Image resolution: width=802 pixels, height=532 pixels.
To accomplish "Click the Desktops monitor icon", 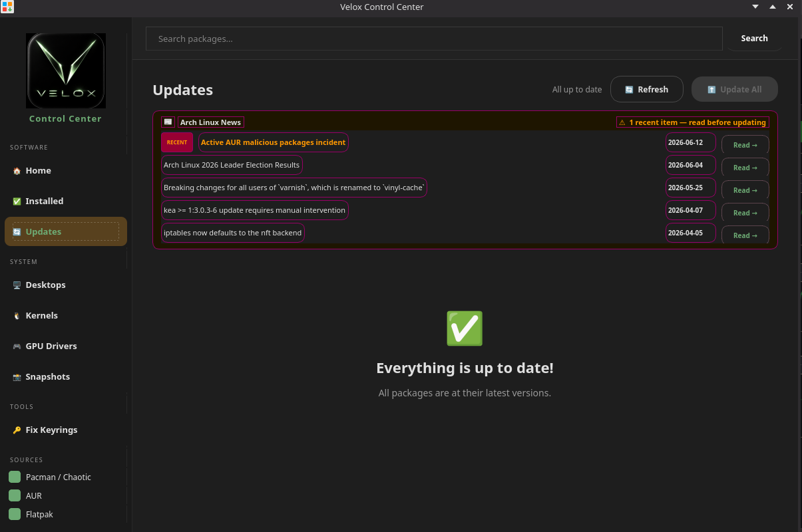I will (17, 285).
